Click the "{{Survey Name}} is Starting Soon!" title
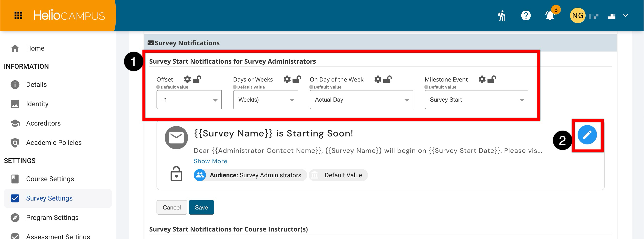 274,134
